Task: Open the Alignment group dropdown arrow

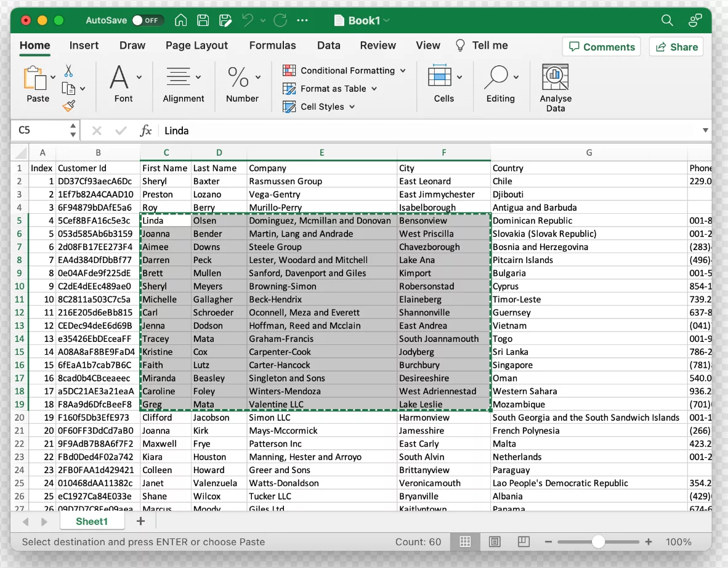Action: point(198,77)
